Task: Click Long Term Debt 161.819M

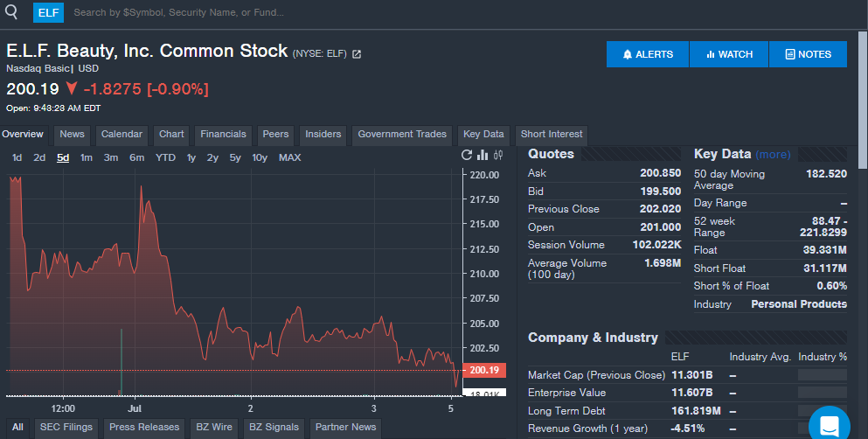Action: point(696,411)
